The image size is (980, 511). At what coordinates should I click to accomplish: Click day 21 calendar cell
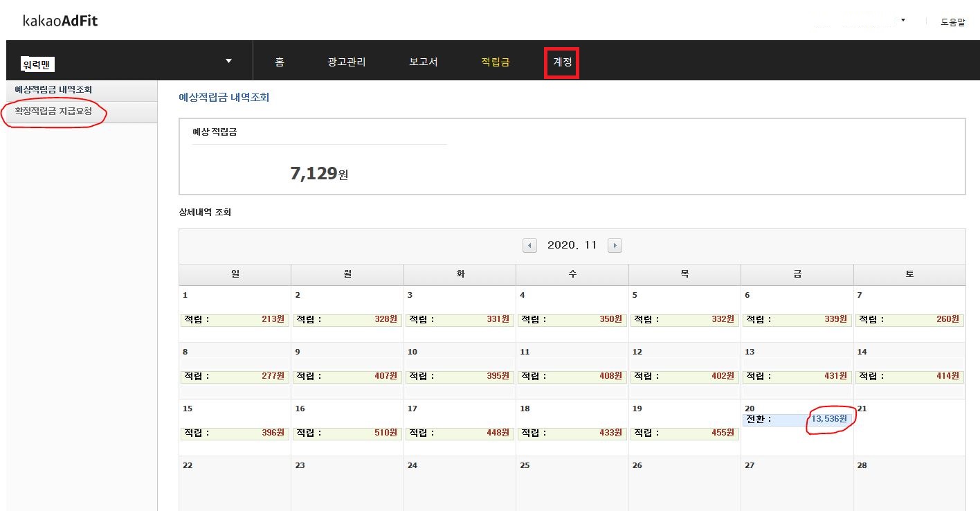909,427
